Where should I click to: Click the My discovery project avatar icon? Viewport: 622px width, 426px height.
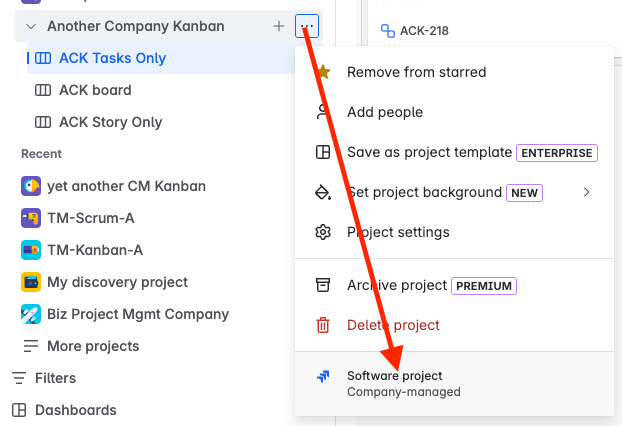click(31, 282)
